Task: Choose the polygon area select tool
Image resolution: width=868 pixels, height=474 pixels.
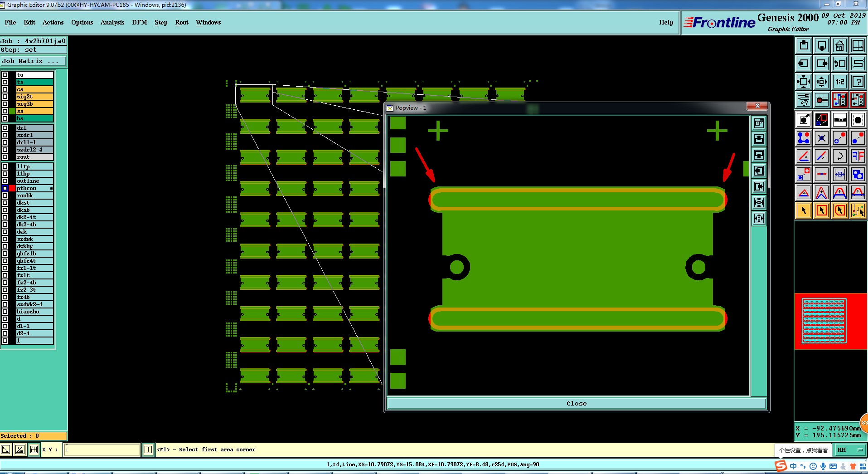Action: coord(840,210)
